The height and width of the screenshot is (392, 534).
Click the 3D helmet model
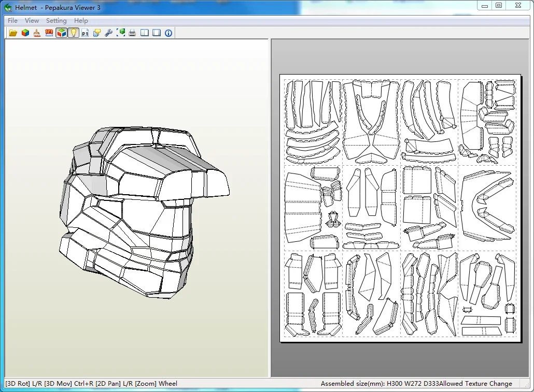click(144, 213)
